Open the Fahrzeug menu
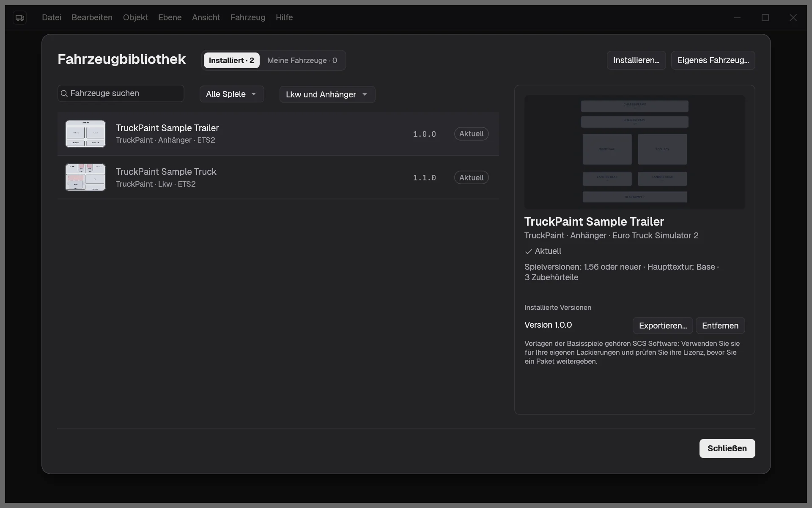The image size is (812, 508). tap(248, 17)
